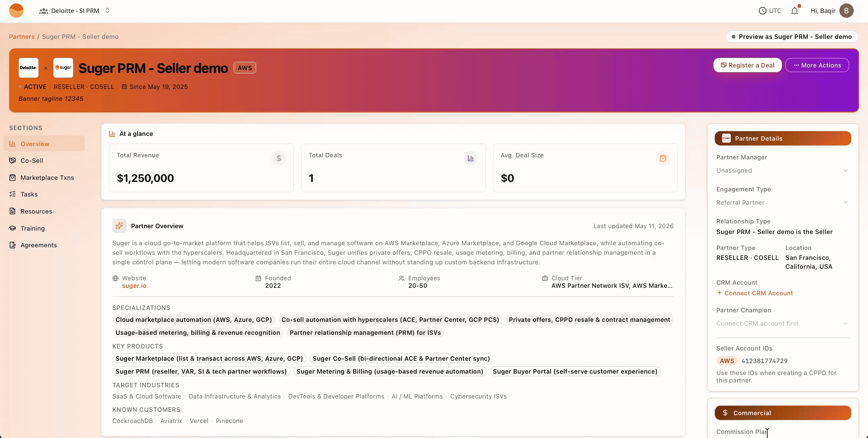Go to the Co-Sell section

pos(44,161)
